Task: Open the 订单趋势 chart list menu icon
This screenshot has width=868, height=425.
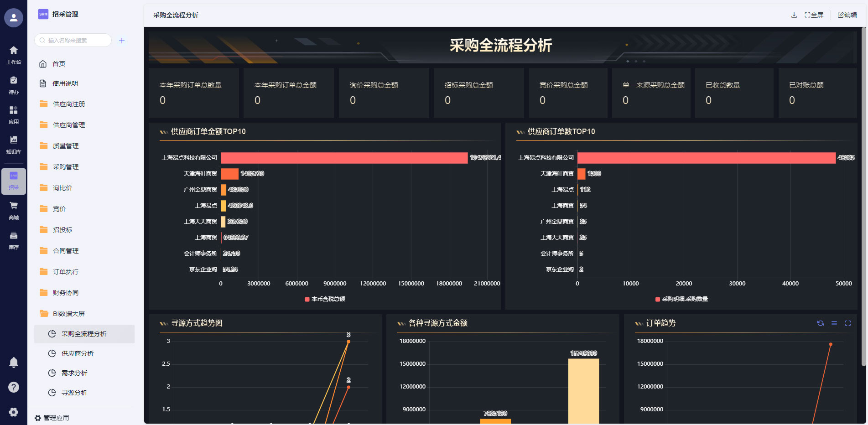Action: click(x=834, y=323)
